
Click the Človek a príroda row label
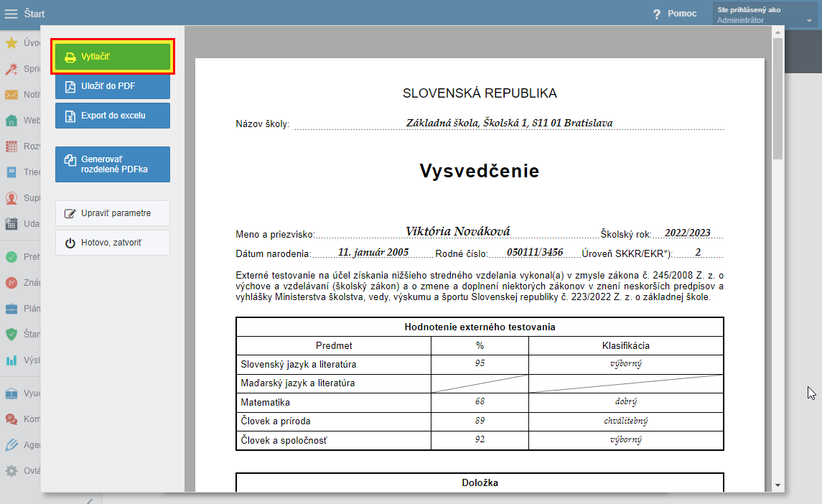[276, 421]
